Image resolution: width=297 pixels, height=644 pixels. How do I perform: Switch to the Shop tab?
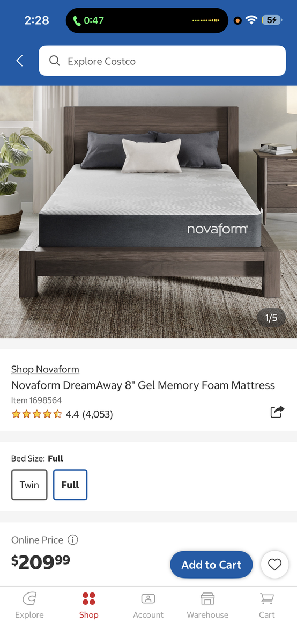coord(89,605)
